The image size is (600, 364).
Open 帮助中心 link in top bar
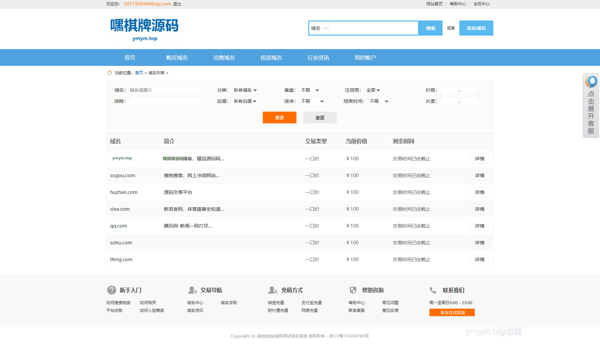(x=458, y=4)
